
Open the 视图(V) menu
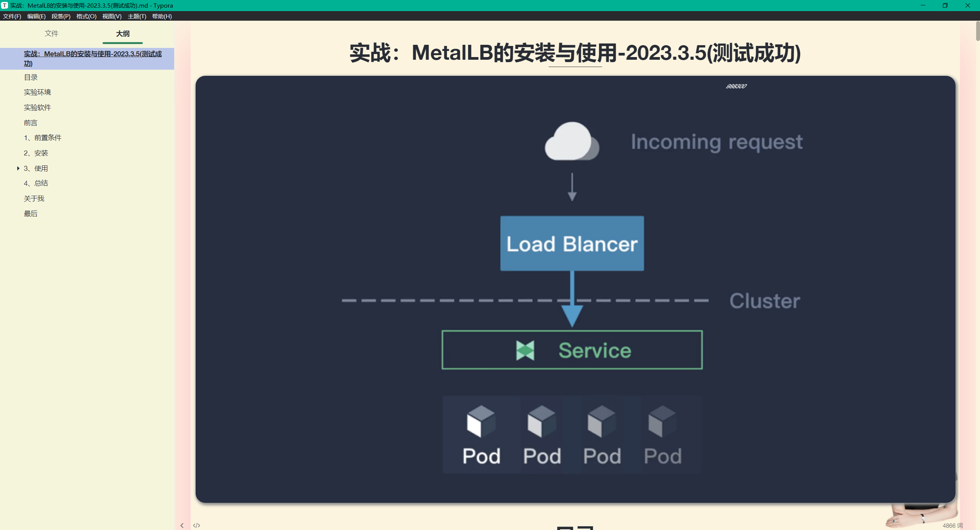click(x=112, y=16)
